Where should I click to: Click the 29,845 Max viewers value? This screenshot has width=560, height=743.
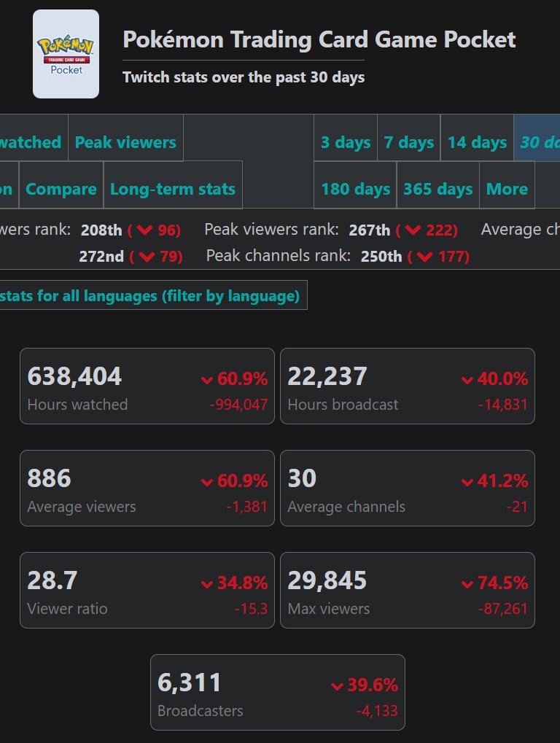327,580
